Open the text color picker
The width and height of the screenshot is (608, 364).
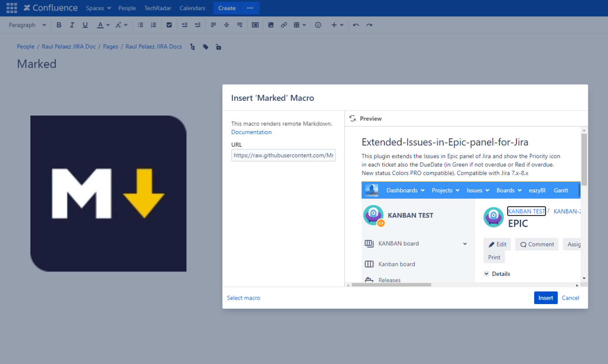click(x=103, y=25)
